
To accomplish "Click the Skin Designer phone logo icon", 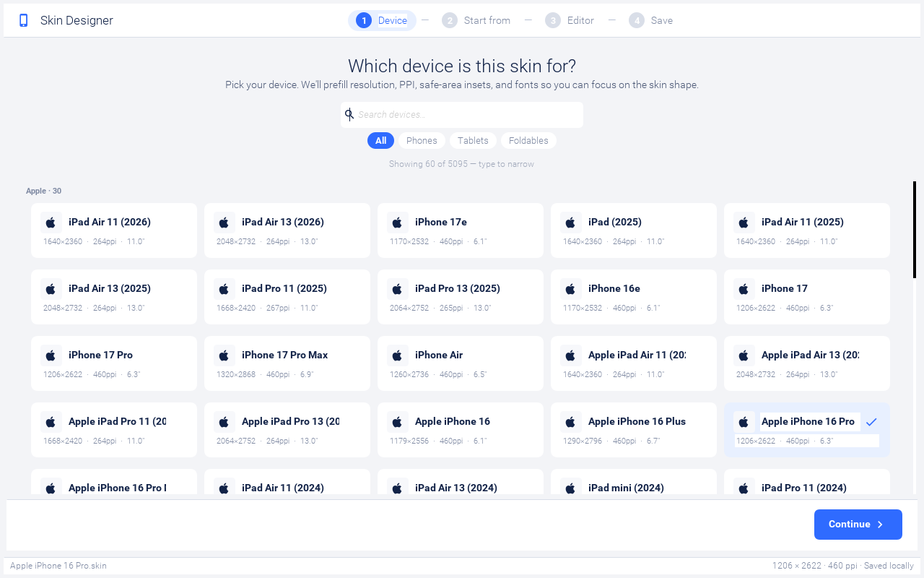I will 24,20.
